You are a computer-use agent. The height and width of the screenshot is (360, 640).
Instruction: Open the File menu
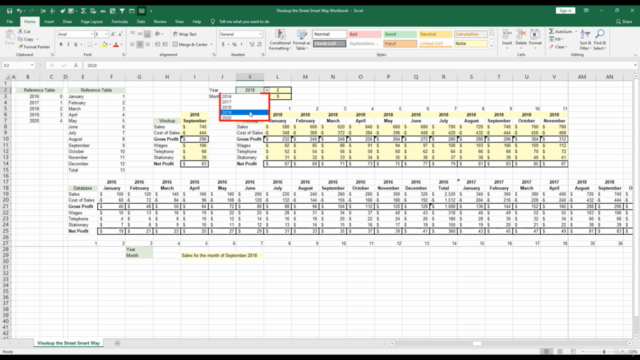coord(10,22)
